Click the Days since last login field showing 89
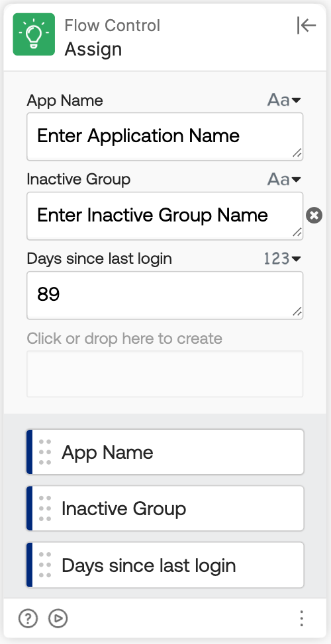The height and width of the screenshot is (644, 331). [165, 296]
